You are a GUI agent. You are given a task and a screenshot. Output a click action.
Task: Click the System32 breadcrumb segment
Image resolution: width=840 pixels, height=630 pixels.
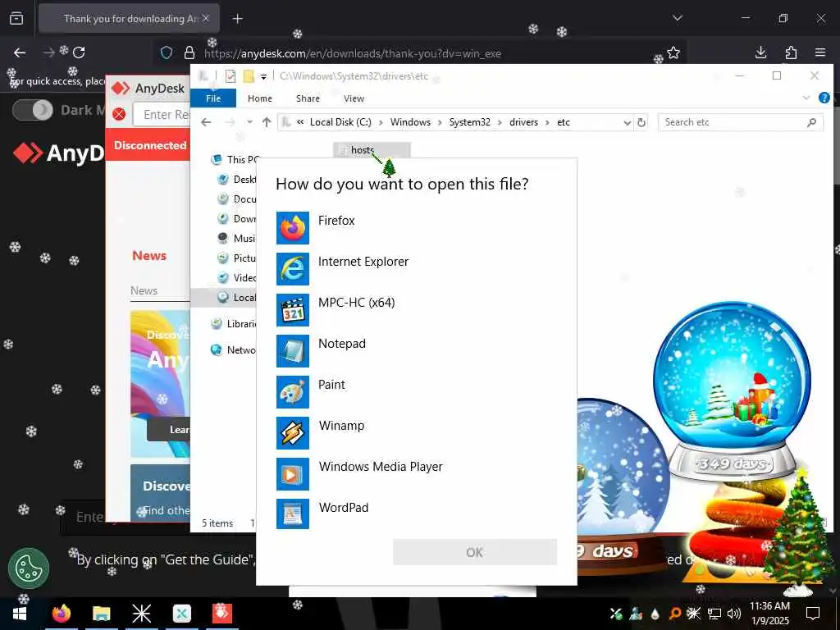click(470, 122)
